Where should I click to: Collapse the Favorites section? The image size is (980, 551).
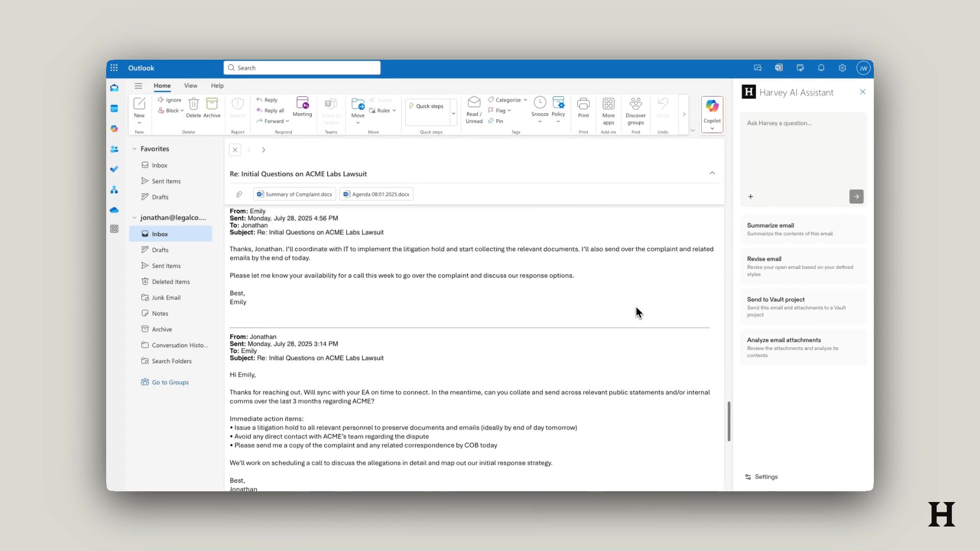pyautogui.click(x=134, y=149)
